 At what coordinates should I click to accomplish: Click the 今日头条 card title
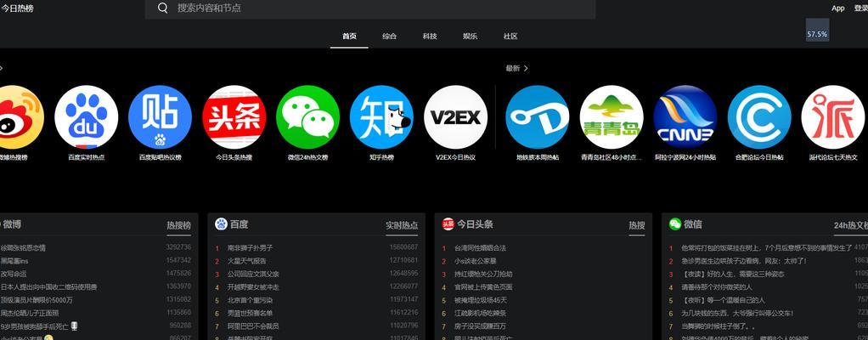point(475,224)
